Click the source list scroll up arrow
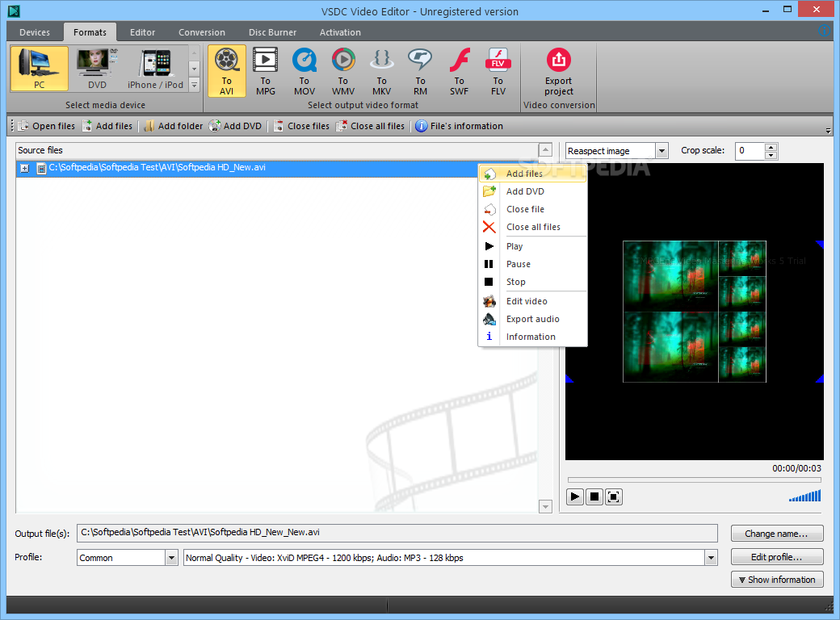The height and width of the screenshot is (620, 840). point(545,150)
